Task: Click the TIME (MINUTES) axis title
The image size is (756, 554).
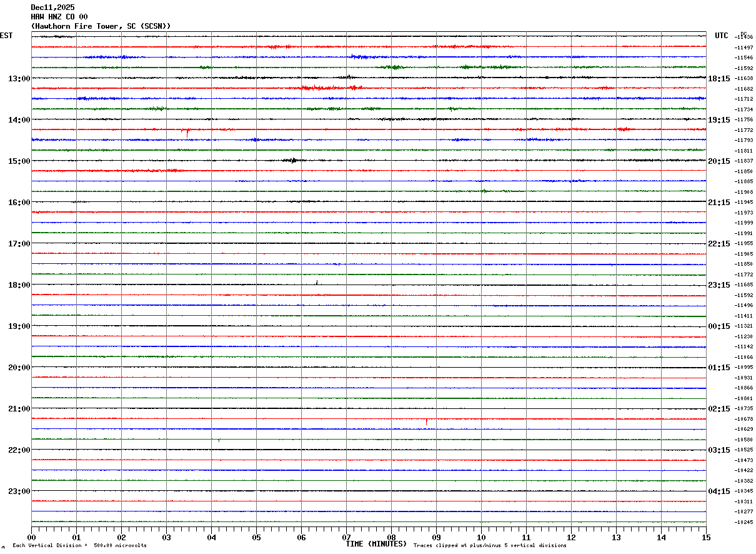Action: [x=376, y=544]
